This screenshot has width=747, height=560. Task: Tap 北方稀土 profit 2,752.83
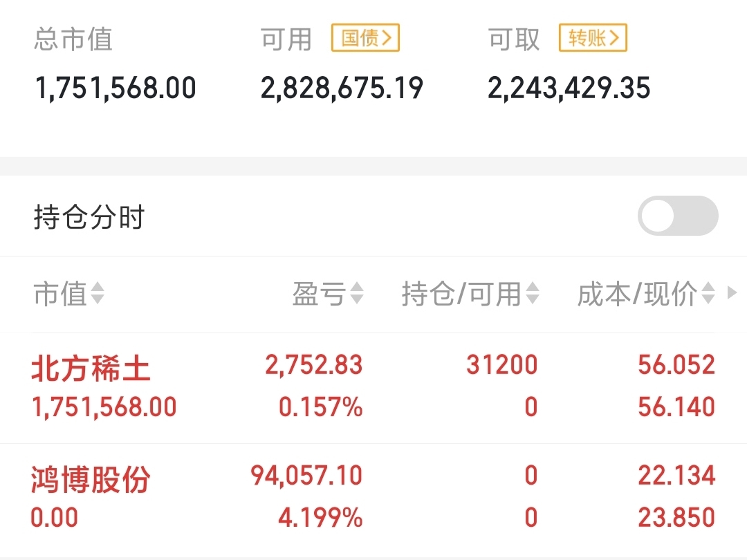pos(314,365)
